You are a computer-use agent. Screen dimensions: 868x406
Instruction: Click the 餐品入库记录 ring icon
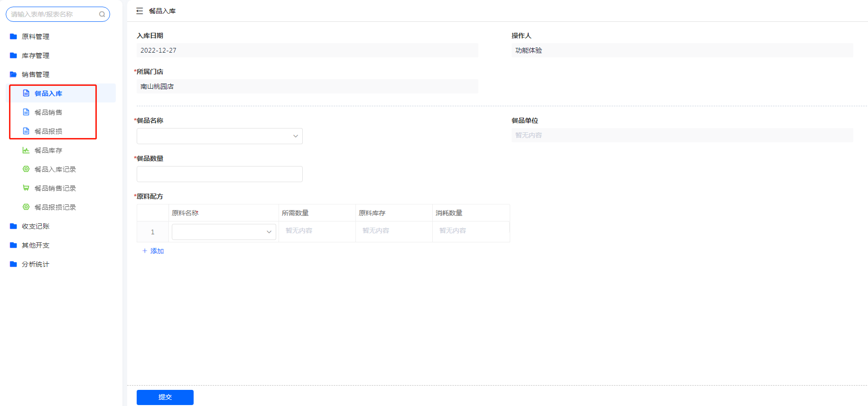pos(26,169)
